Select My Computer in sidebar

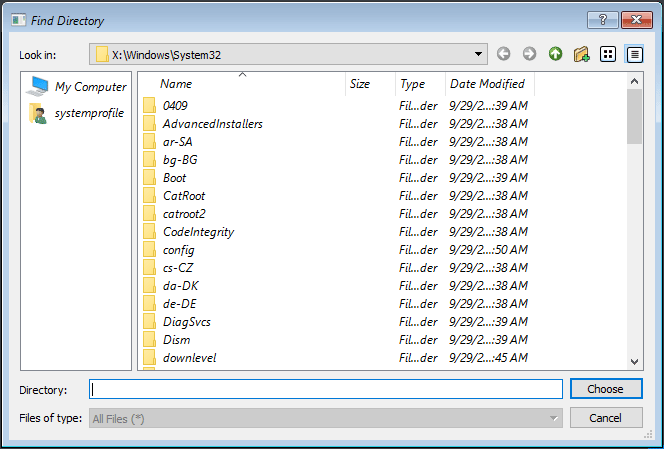click(x=76, y=86)
